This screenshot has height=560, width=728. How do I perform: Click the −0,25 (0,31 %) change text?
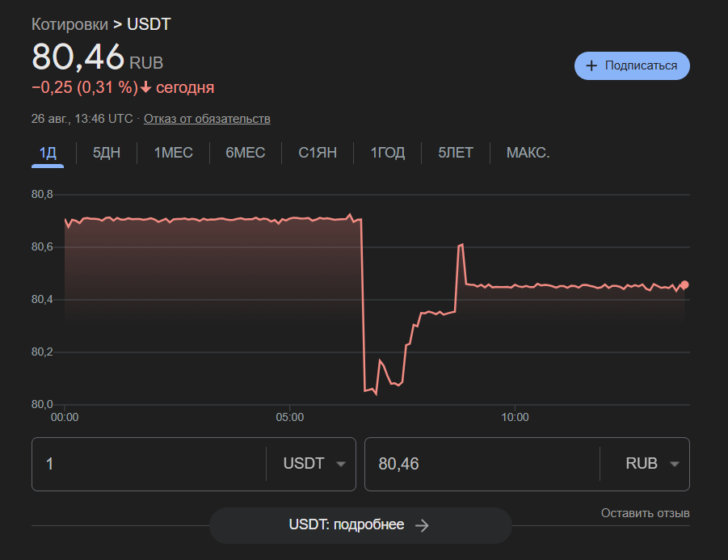(85, 87)
